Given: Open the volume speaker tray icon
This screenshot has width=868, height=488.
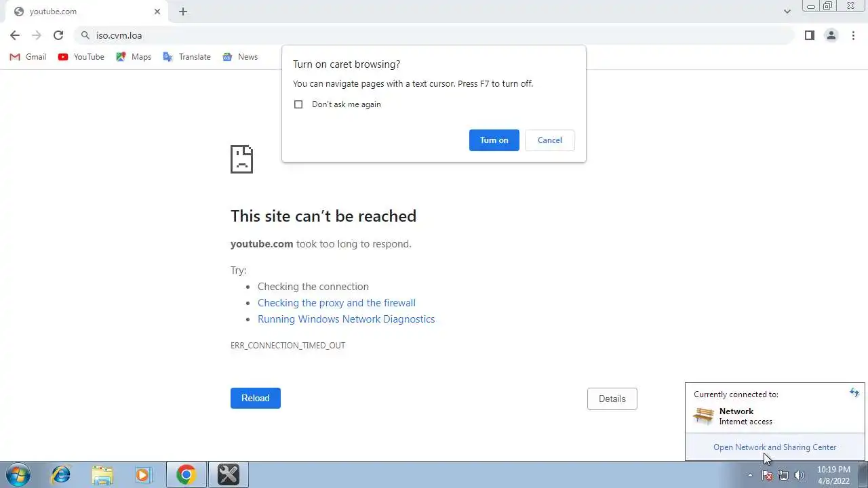Looking at the screenshot, I should 800,476.
